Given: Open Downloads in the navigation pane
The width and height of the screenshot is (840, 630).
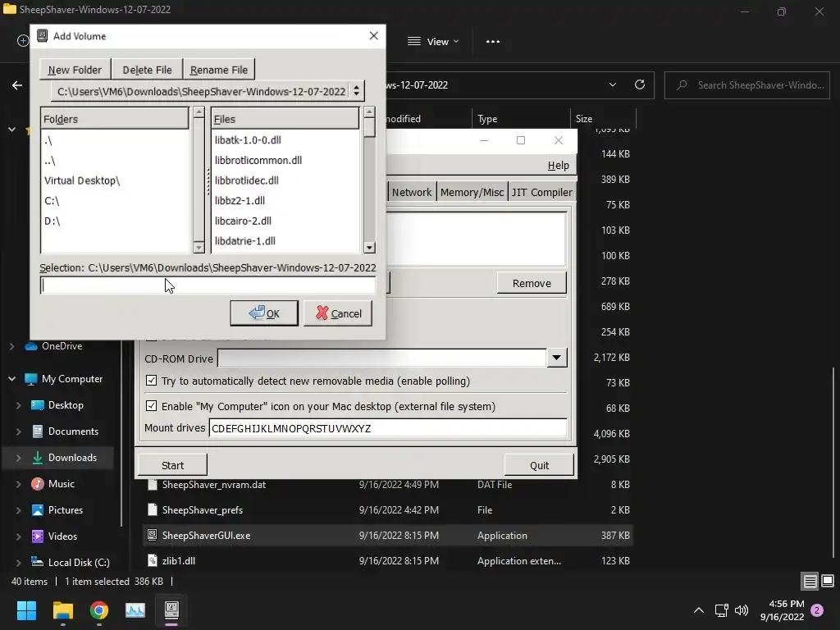Looking at the screenshot, I should click(x=72, y=458).
